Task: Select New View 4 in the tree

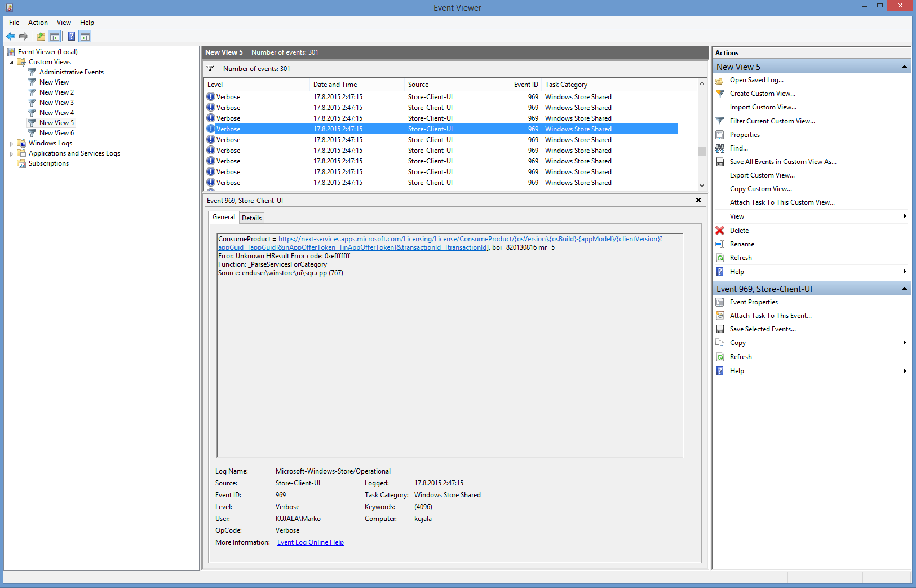Action: point(56,113)
